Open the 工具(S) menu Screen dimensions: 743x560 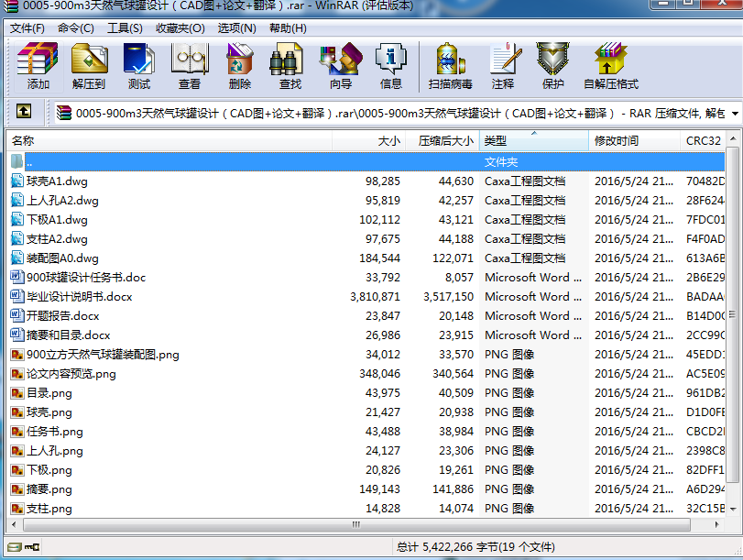125,28
